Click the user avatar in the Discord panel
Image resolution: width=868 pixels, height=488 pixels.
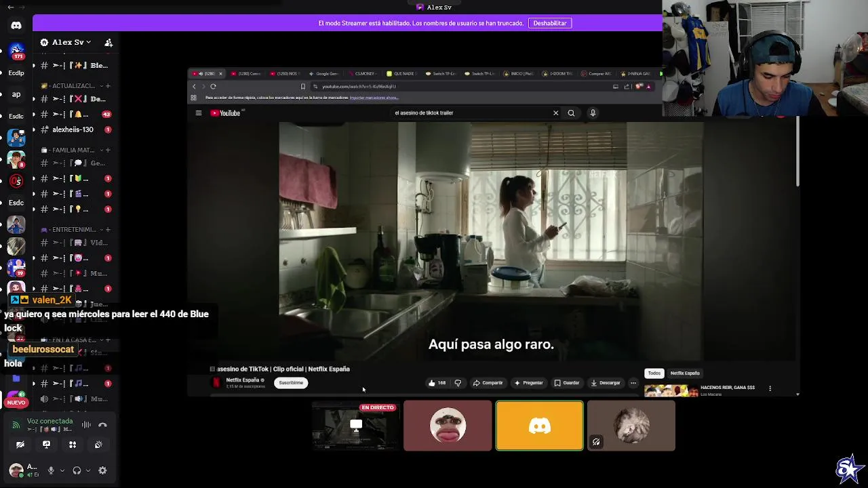click(x=16, y=470)
